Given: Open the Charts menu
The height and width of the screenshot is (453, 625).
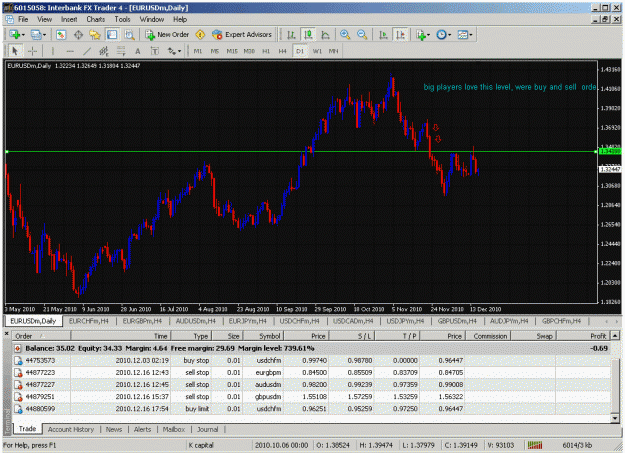Looking at the screenshot, I should click(96, 19).
